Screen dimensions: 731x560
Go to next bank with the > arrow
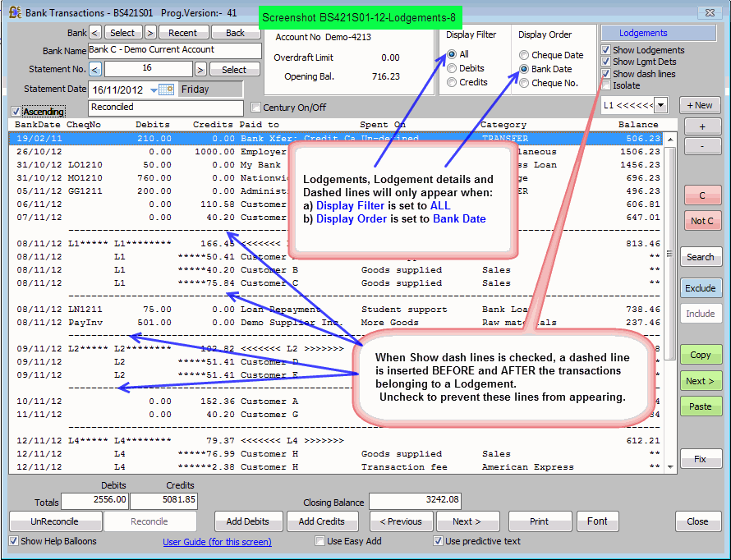pos(150,33)
